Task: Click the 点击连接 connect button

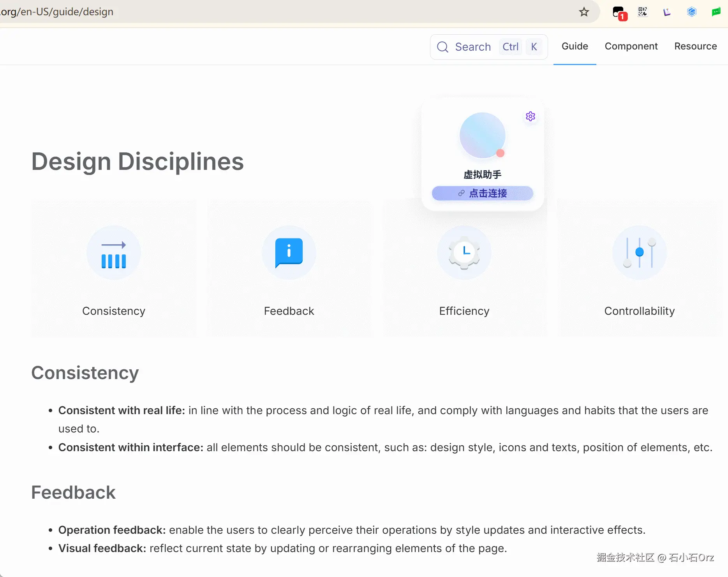Action: click(x=482, y=193)
